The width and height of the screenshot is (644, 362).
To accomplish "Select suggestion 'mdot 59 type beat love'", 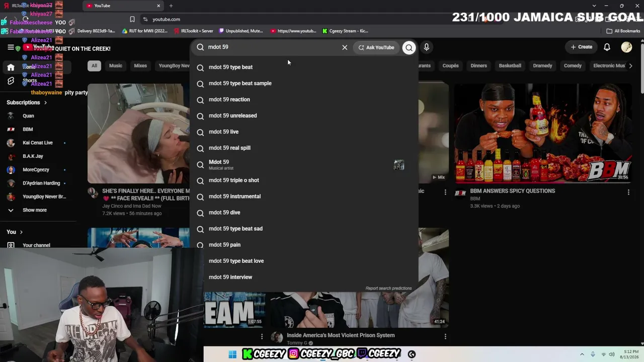I will (x=304, y=261).
